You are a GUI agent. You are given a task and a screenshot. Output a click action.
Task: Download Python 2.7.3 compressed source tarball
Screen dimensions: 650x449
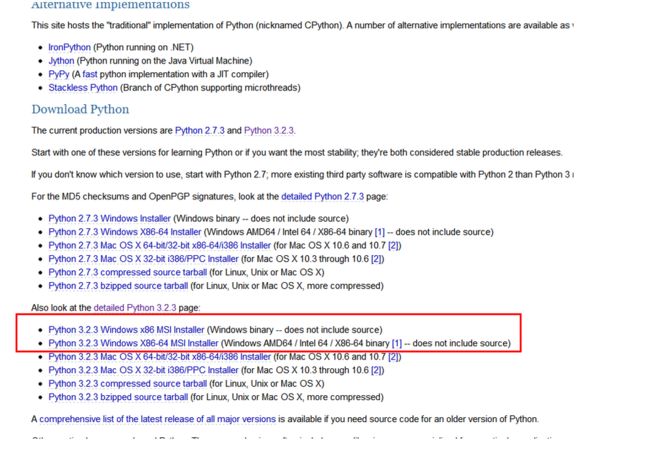coord(128,272)
